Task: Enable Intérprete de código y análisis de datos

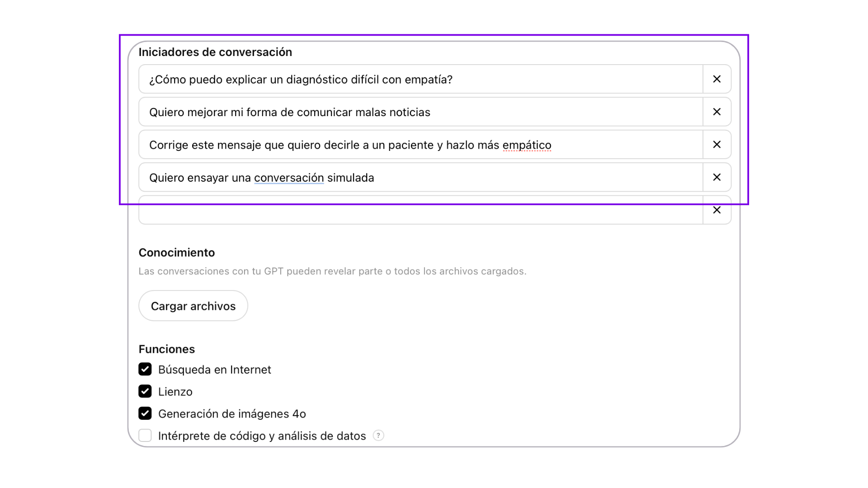Action: point(145,436)
